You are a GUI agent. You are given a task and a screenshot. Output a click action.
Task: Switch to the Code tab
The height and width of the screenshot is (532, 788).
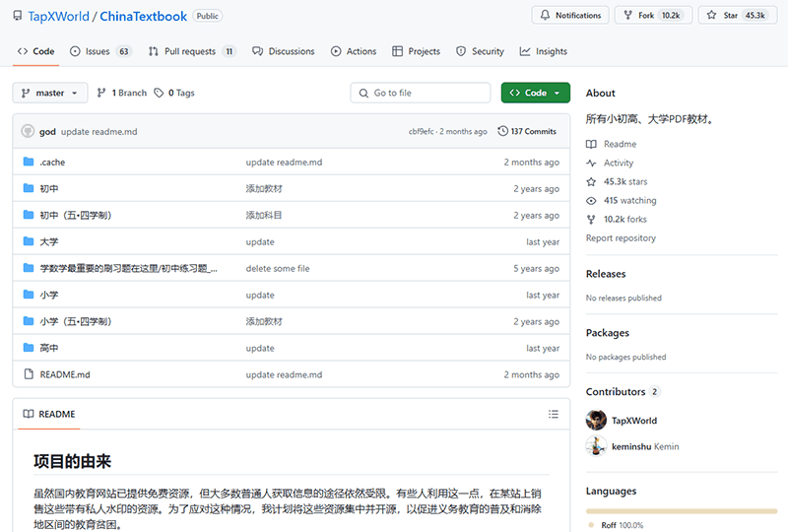tap(35, 51)
